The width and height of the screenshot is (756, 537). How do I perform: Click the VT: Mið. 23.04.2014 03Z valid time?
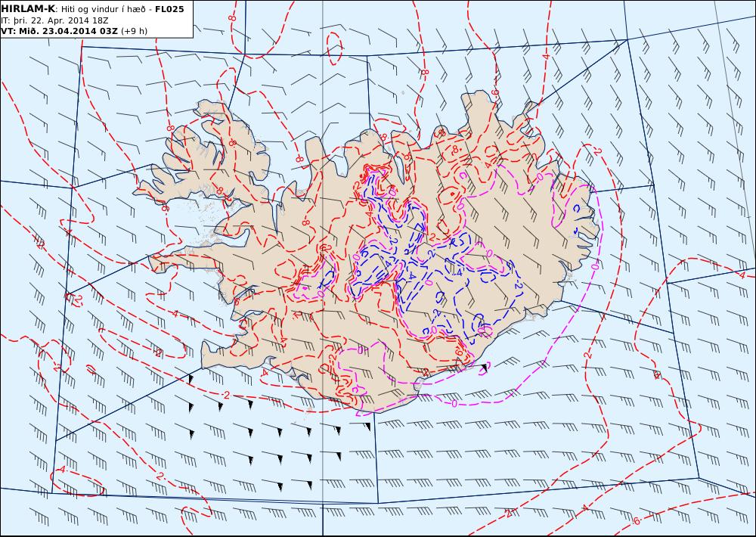tap(59, 31)
